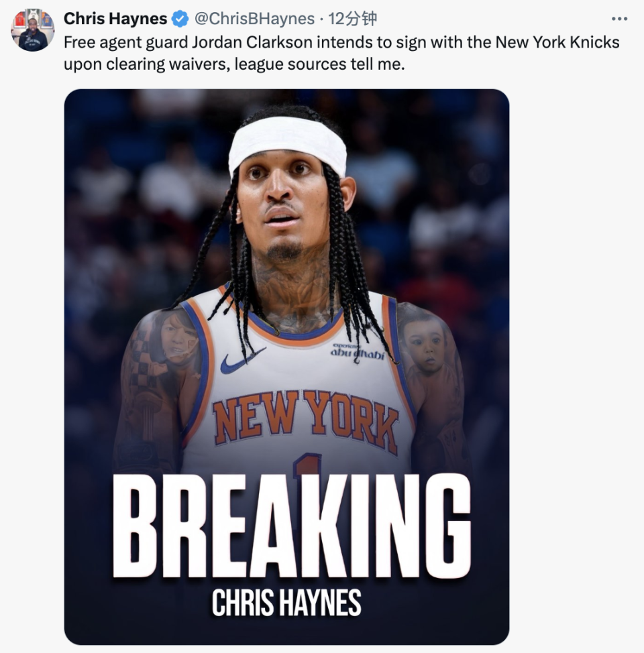644x653 pixels.
Task: Click the white headband in the photo
Action: 288,145
